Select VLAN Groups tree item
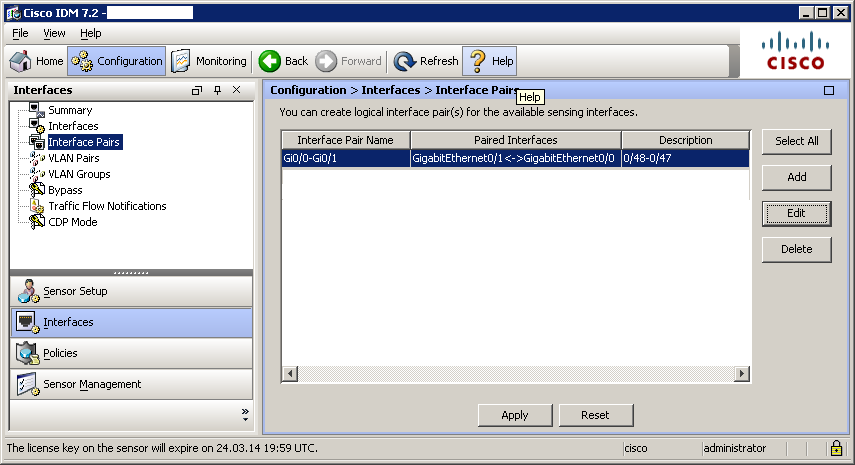Viewport: 855px width, 465px height. pyautogui.click(x=79, y=174)
